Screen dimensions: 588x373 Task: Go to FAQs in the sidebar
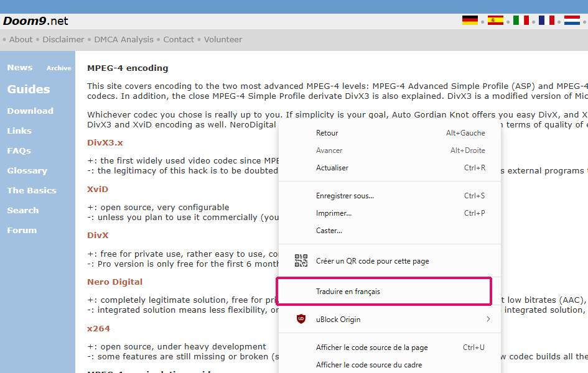click(x=19, y=151)
